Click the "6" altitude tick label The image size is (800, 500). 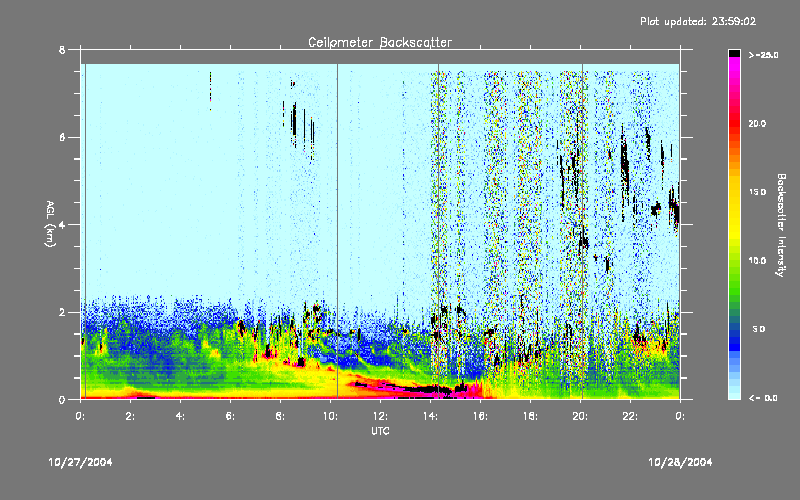pyautogui.click(x=62, y=138)
